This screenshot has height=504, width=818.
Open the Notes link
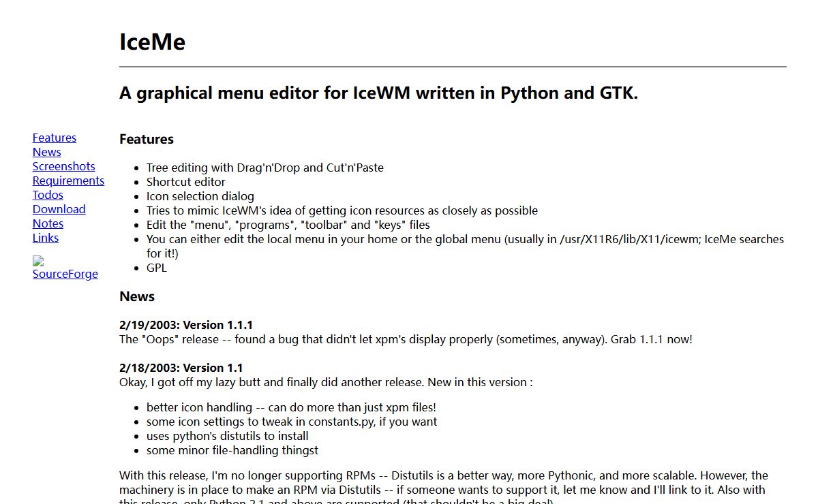click(x=48, y=223)
